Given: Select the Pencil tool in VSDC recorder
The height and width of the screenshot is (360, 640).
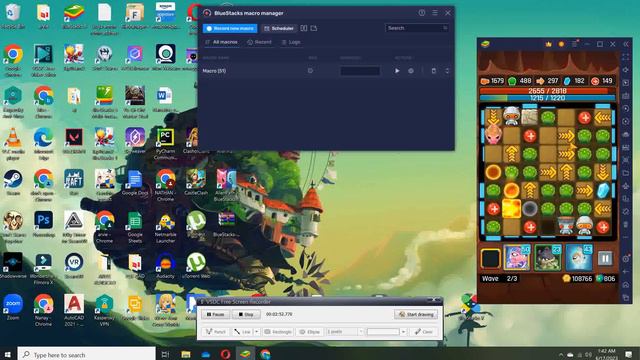Looking at the screenshot, I should (x=216, y=332).
